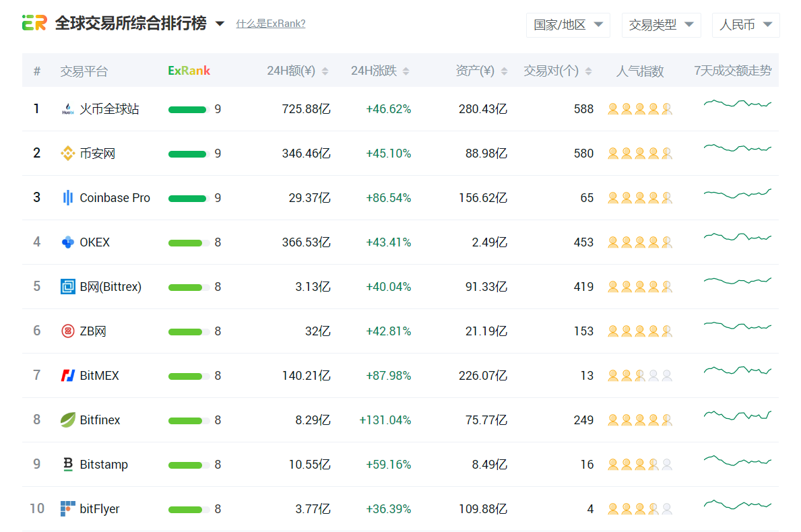This screenshot has width=801, height=532.
Task: Click the 346.46亿 volume value
Action: click(306, 153)
